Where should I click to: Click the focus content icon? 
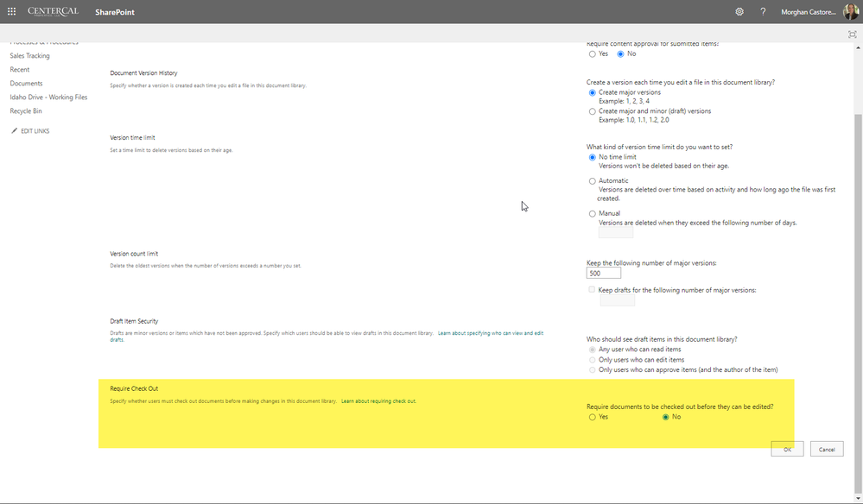852,34
